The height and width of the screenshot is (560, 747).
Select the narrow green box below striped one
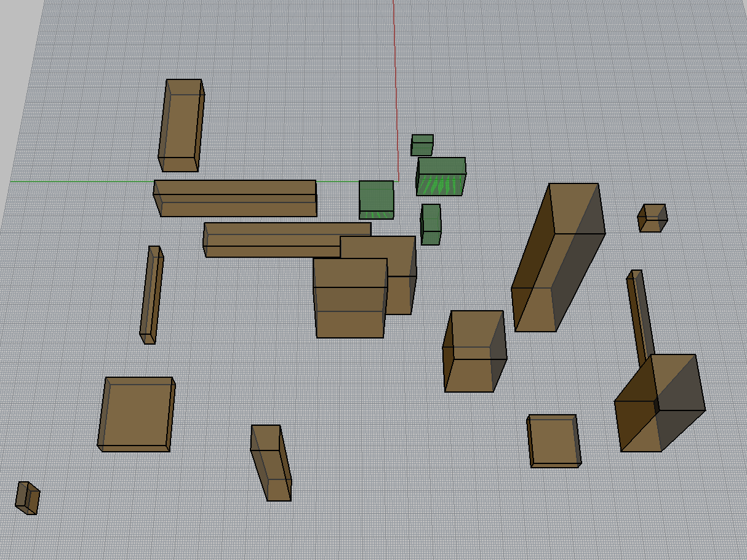pos(431,225)
